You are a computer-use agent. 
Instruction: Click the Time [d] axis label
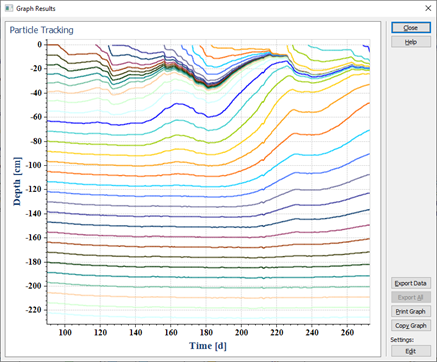[x=208, y=346]
